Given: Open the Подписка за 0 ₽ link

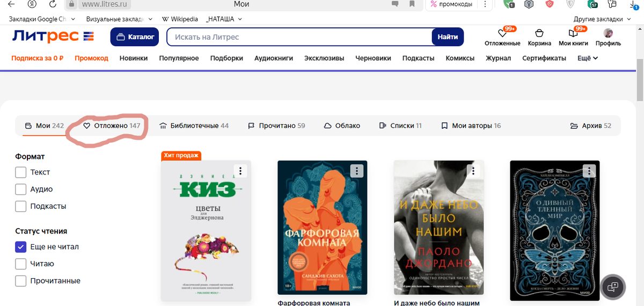Looking at the screenshot, I should click(x=38, y=58).
